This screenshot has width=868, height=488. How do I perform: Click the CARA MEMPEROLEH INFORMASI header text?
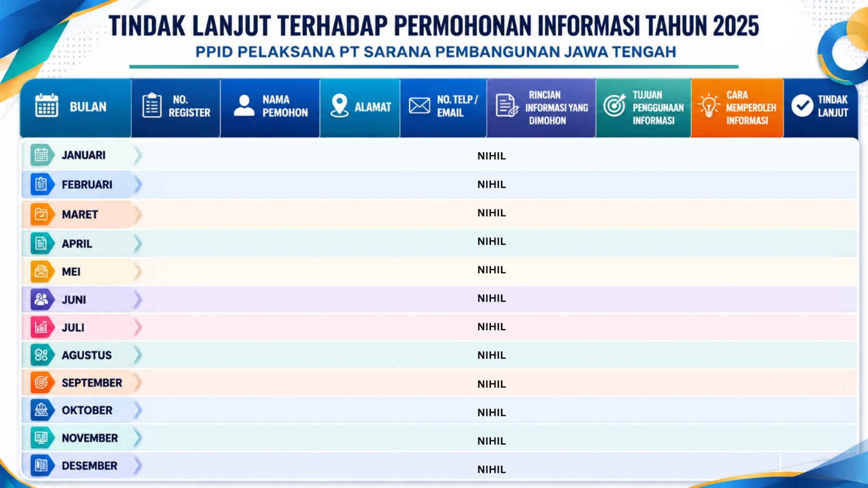751,107
